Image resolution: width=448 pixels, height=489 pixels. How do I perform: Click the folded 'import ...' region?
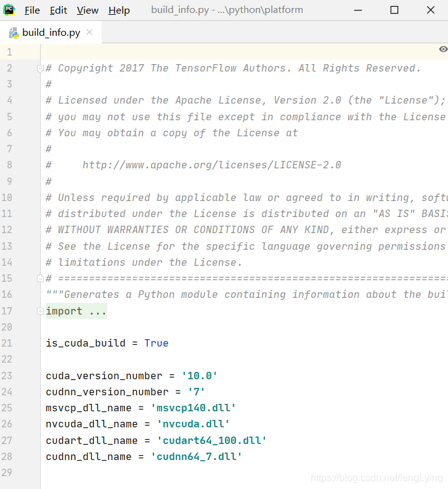click(76, 311)
